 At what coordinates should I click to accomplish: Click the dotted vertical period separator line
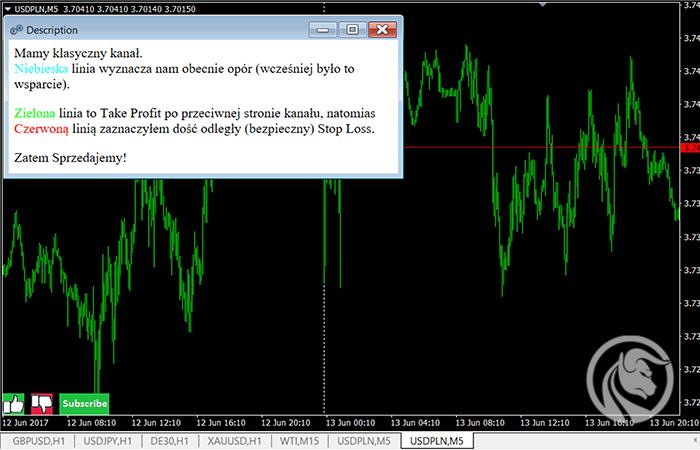click(324, 348)
